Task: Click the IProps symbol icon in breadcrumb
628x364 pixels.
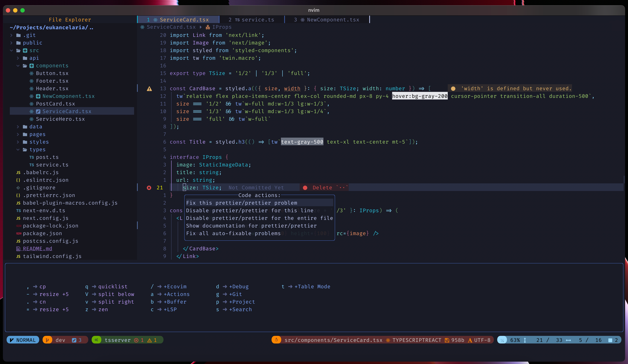Action: coord(208,27)
